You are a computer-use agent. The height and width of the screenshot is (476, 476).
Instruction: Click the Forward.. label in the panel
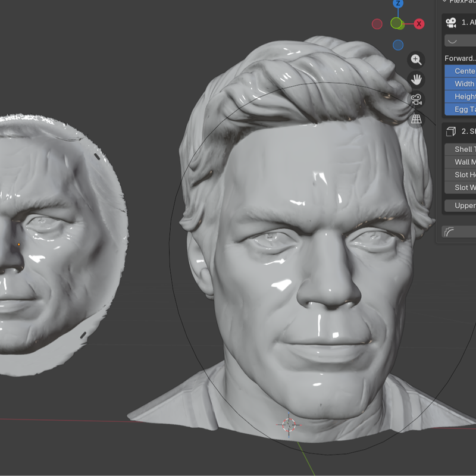pyautogui.click(x=460, y=58)
